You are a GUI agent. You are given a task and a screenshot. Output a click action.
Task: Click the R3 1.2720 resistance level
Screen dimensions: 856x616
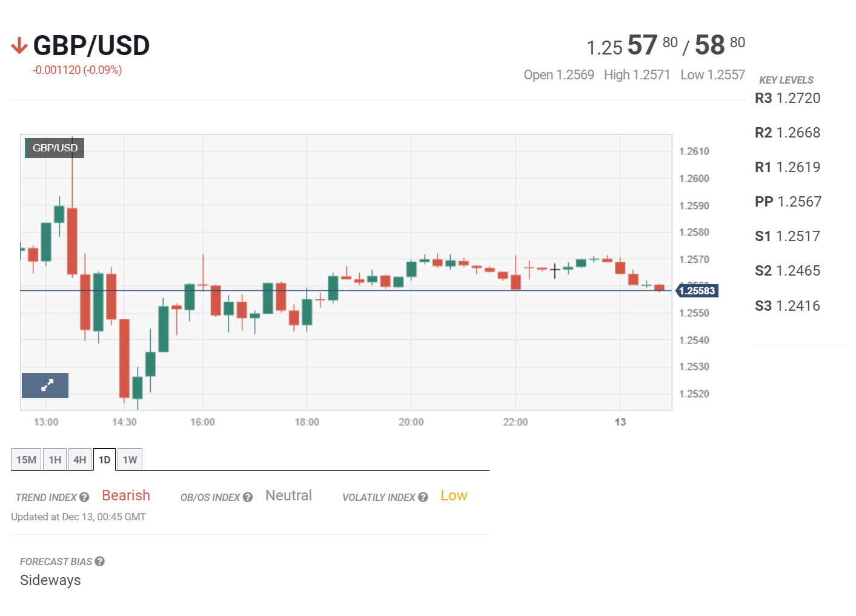coord(788,98)
